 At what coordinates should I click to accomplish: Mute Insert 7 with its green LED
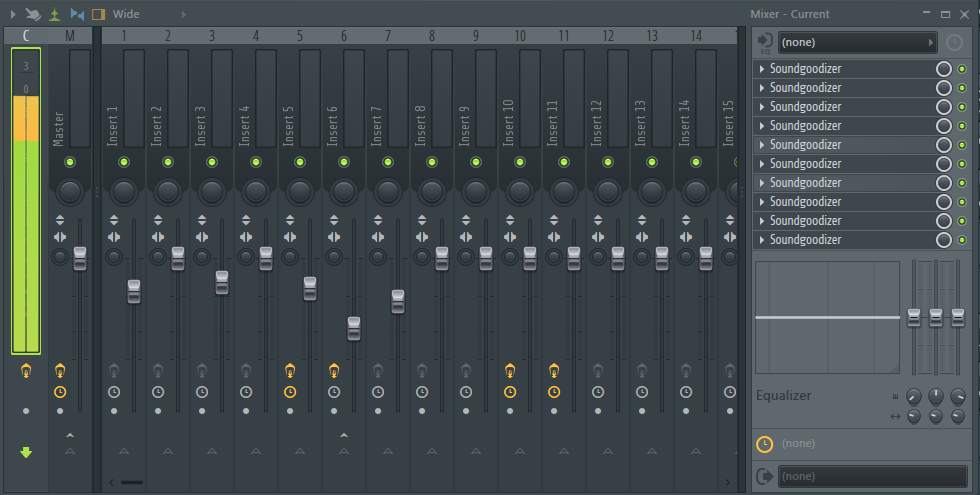[x=388, y=162]
